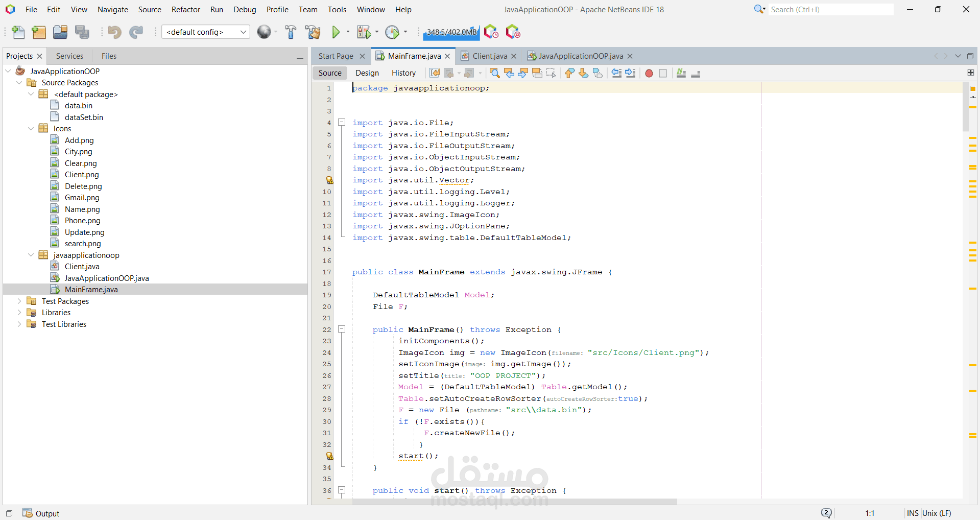Collapse the Icons package node

point(31,129)
